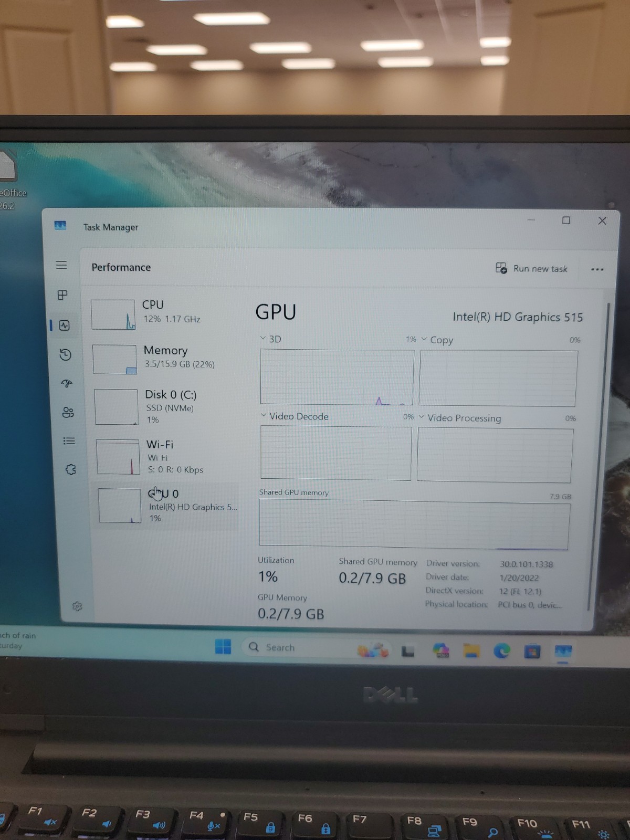The width and height of the screenshot is (630, 840).
Task: Open Microsoft Store from the taskbar
Action: click(532, 652)
